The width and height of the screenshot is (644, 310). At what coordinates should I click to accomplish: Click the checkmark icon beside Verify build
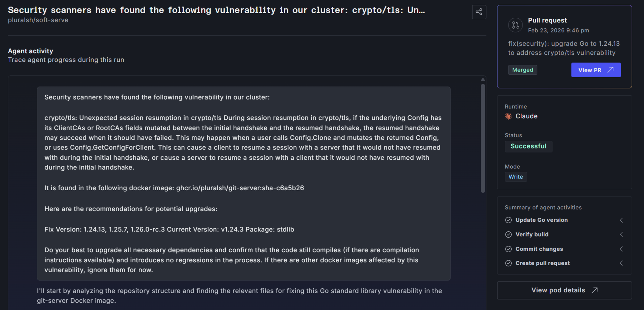[508, 234]
